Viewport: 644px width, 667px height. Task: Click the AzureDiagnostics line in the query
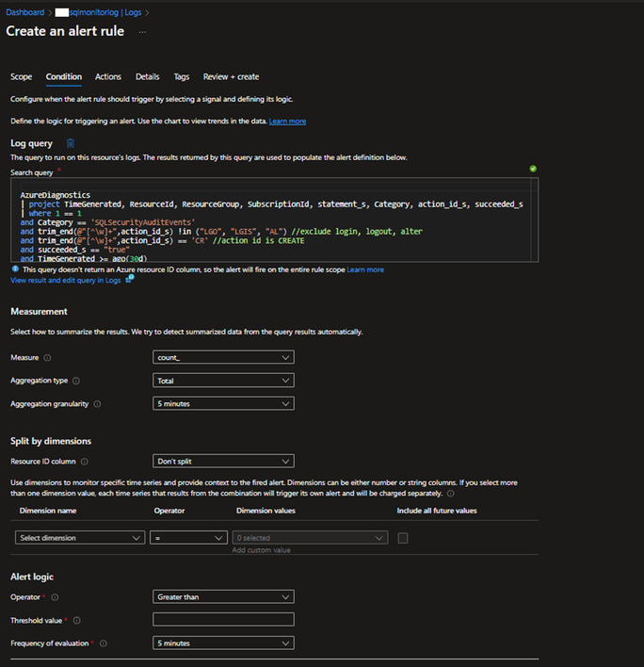[56, 195]
